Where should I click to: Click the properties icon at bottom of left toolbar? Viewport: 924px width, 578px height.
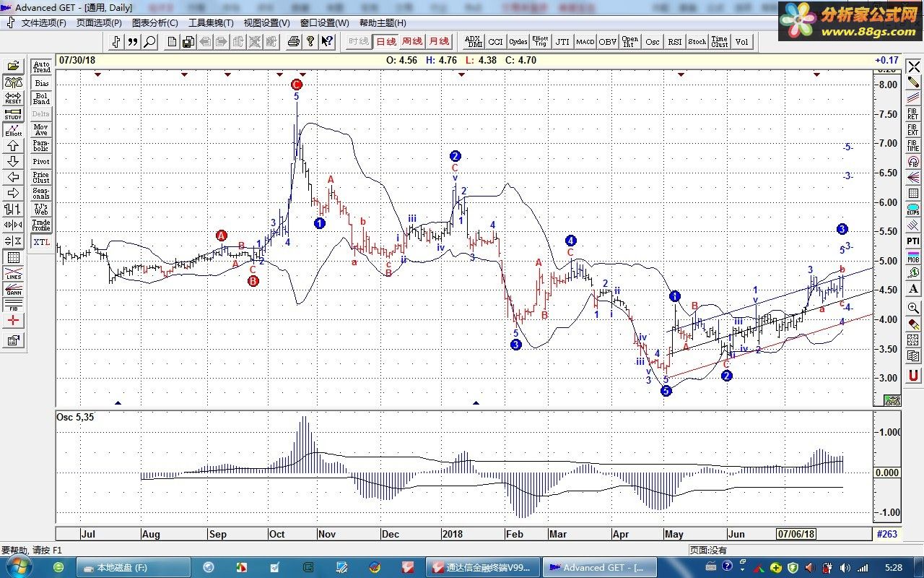[13, 340]
